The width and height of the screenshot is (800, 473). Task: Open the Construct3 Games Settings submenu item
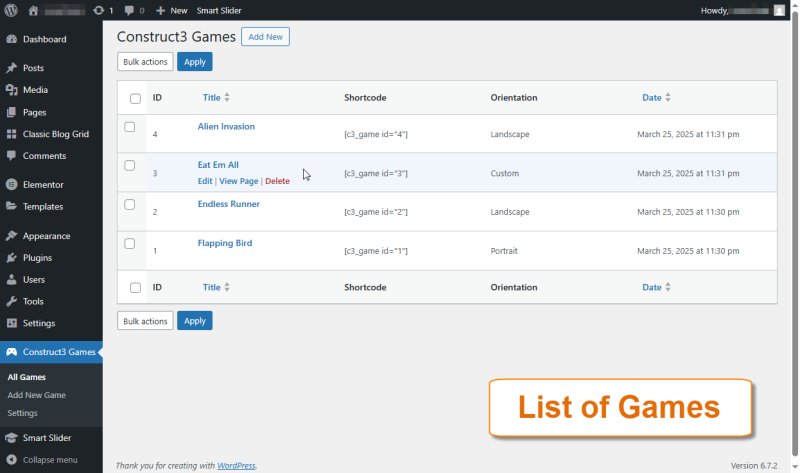(22, 413)
